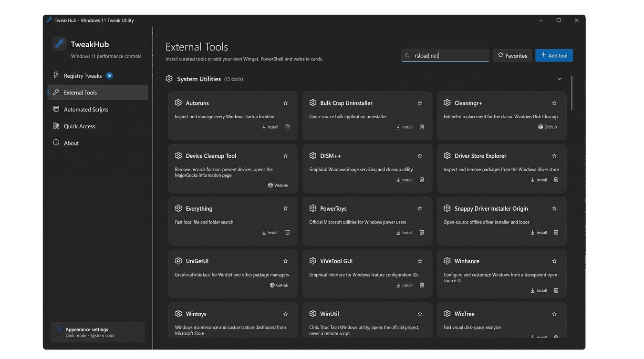644x359 pixels.
Task: Click the System Utilities gear icon
Action: point(169,79)
